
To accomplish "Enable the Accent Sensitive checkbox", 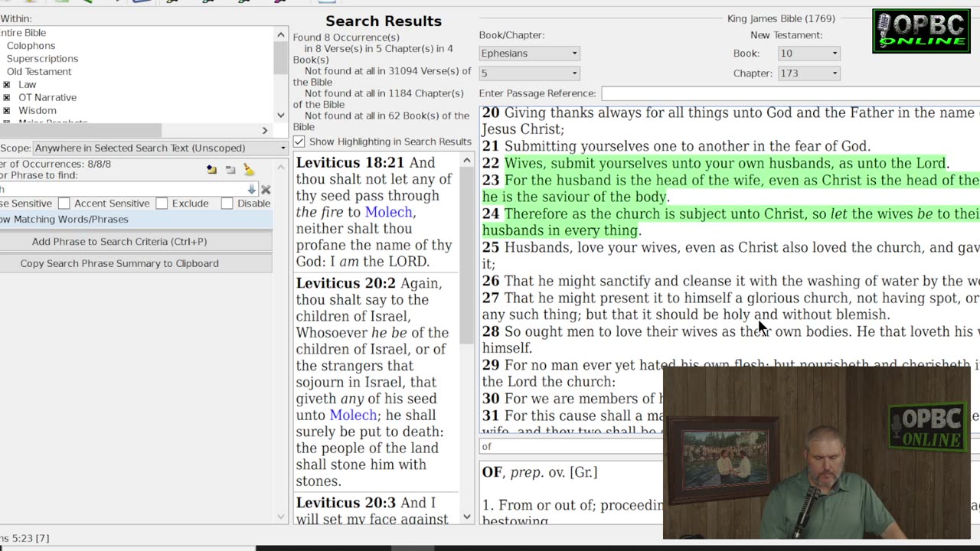I will coord(64,204).
